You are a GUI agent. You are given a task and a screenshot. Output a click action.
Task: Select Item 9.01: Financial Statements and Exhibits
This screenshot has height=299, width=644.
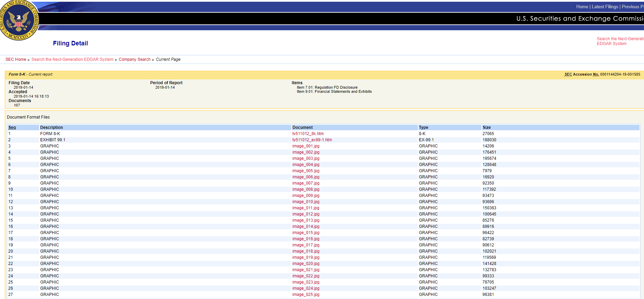coord(334,91)
